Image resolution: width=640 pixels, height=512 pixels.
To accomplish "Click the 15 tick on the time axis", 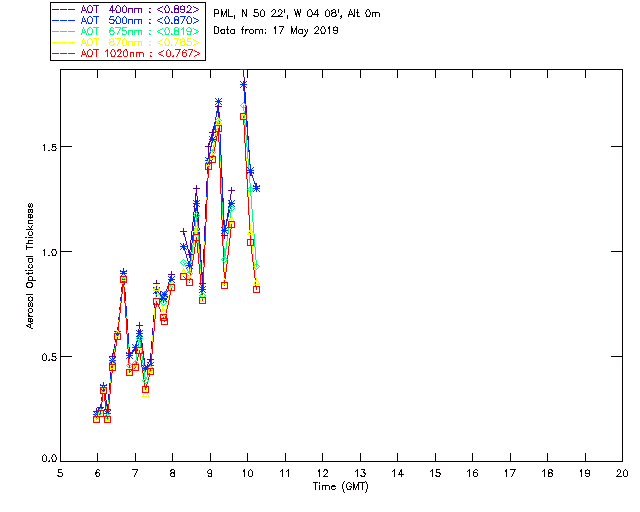I will (435, 473).
